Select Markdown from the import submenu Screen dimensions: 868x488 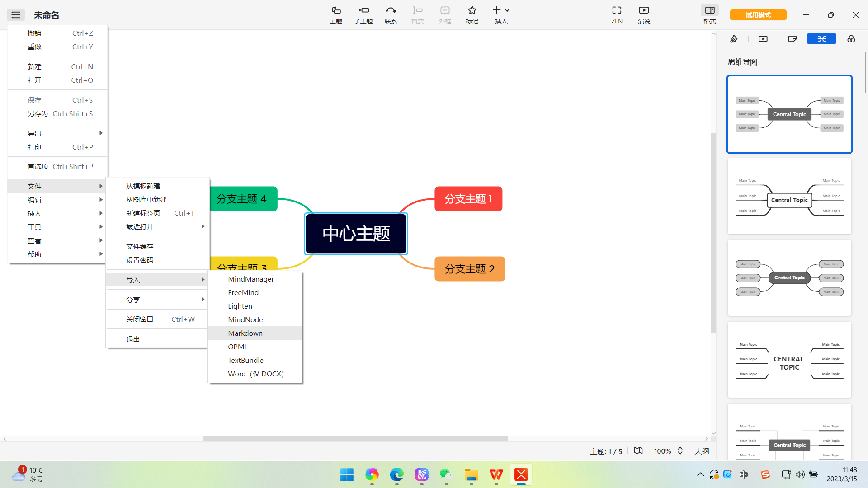245,333
